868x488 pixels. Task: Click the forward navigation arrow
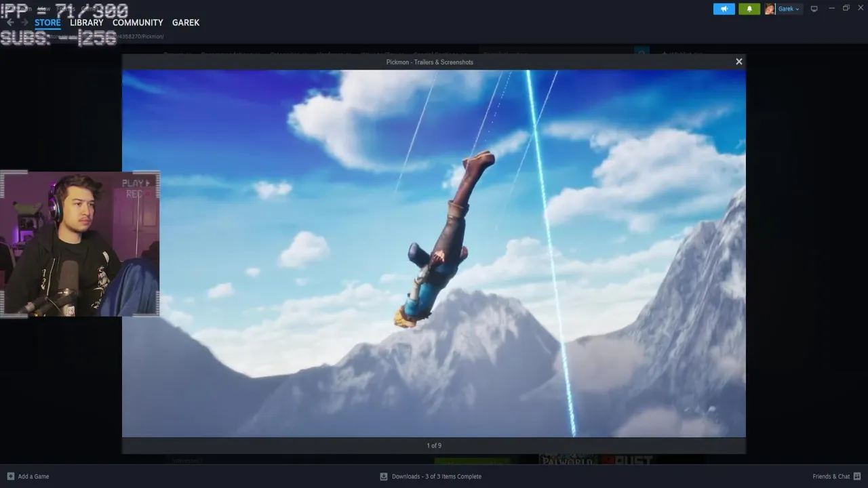coord(24,22)
